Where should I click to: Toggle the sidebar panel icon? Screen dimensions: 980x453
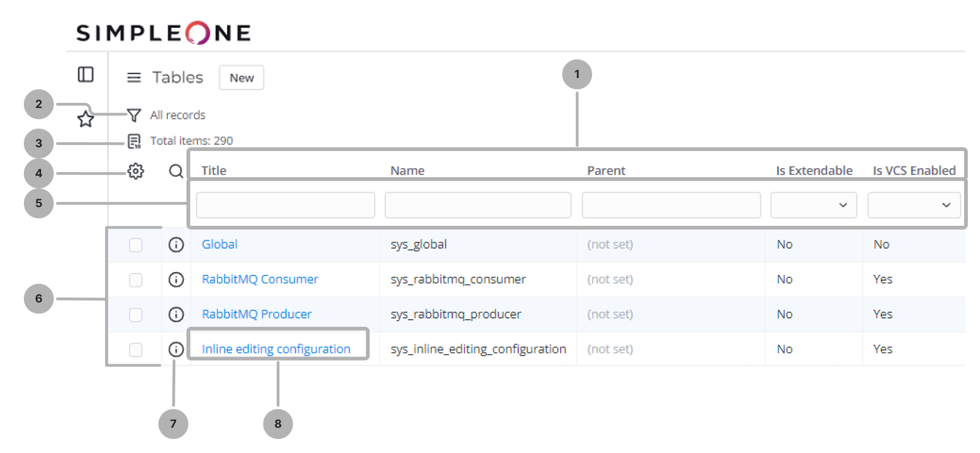(x=86, y=74)
